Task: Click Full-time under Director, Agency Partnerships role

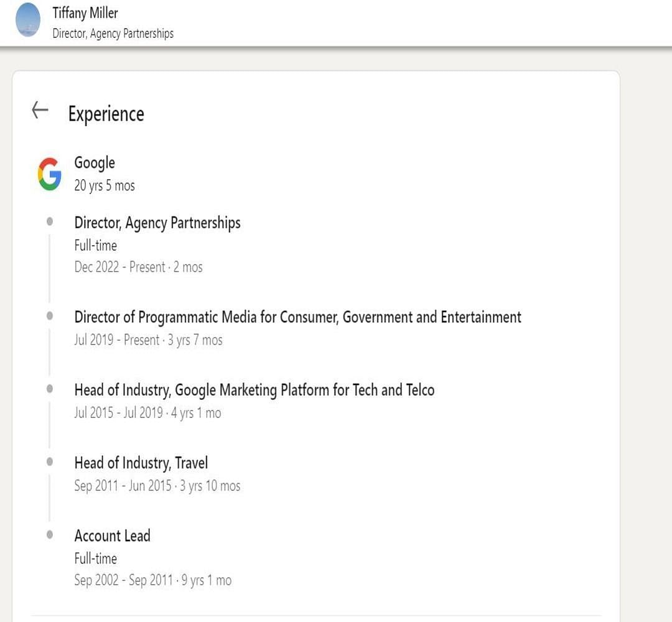Action: click(96, 246)
